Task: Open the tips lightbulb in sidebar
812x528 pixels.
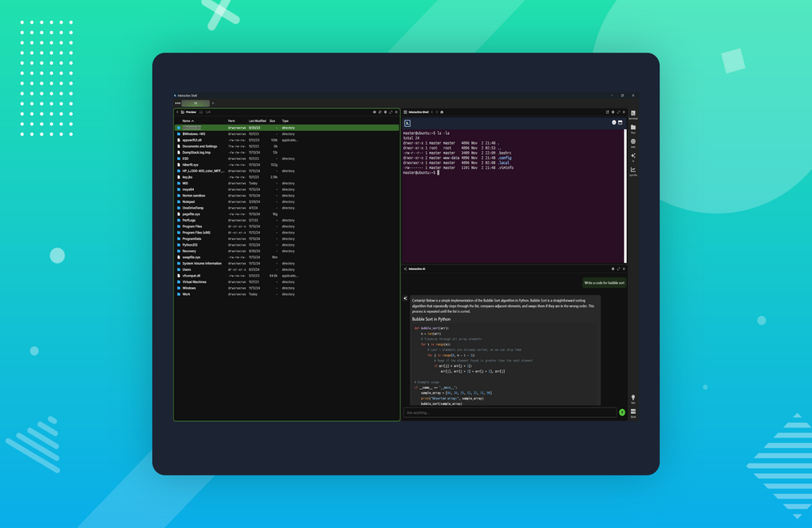Action: pos(633,399)
